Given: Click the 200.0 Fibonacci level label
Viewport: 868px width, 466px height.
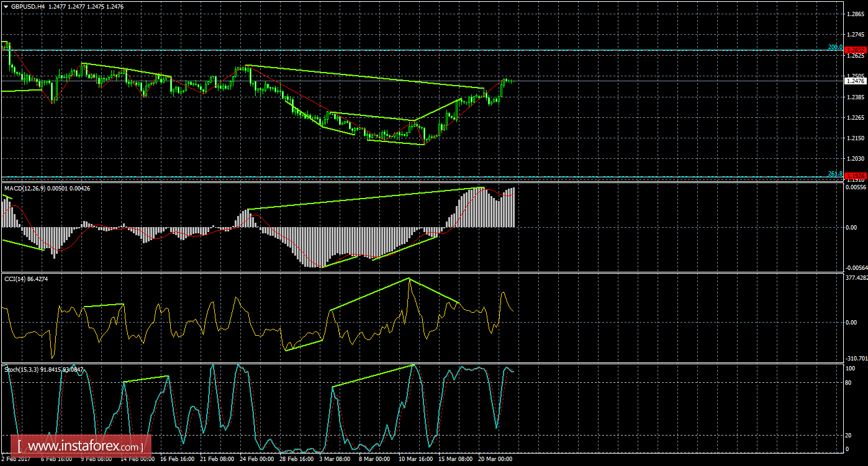Looking at the screenshot, I should click(834, 47).
